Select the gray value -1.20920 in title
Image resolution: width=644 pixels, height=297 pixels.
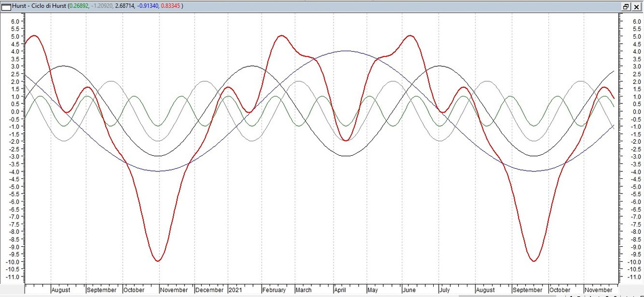pyautogui.click(x=107, y=7)
